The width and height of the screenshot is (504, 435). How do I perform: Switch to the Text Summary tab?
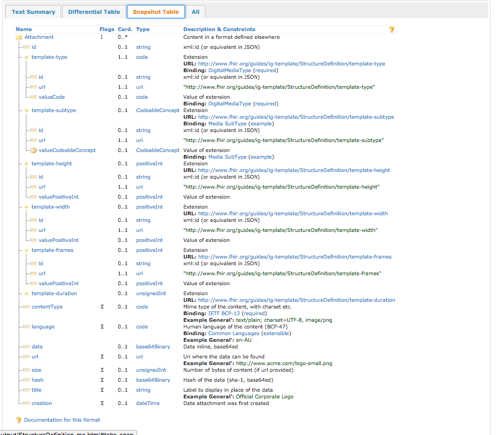(33, 12)
